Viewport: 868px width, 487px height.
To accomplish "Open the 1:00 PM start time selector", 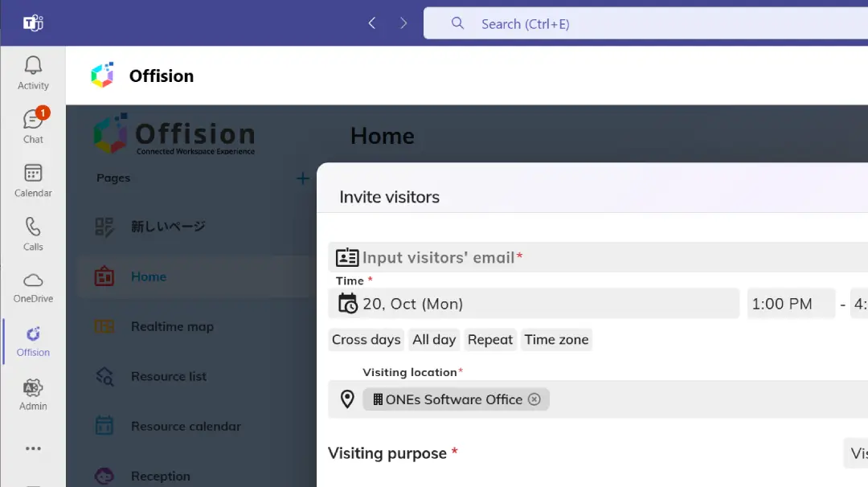I will [791, 303].
